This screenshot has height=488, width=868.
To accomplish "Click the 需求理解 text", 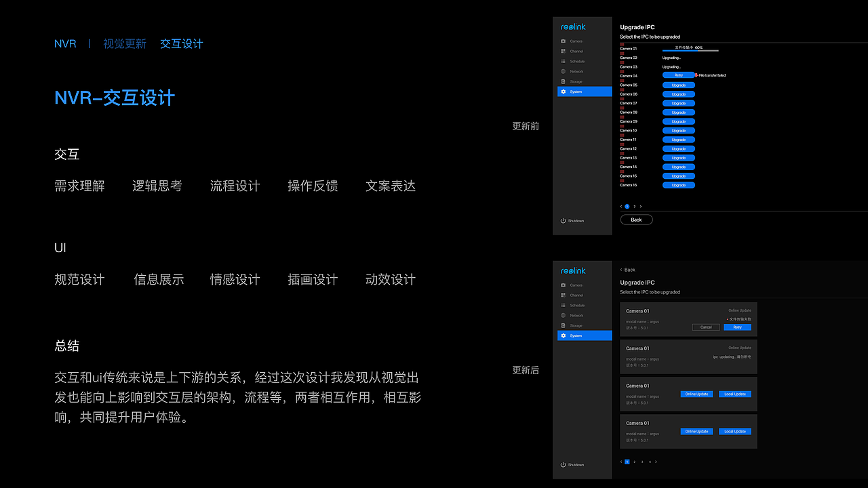I will pos(79,186).
